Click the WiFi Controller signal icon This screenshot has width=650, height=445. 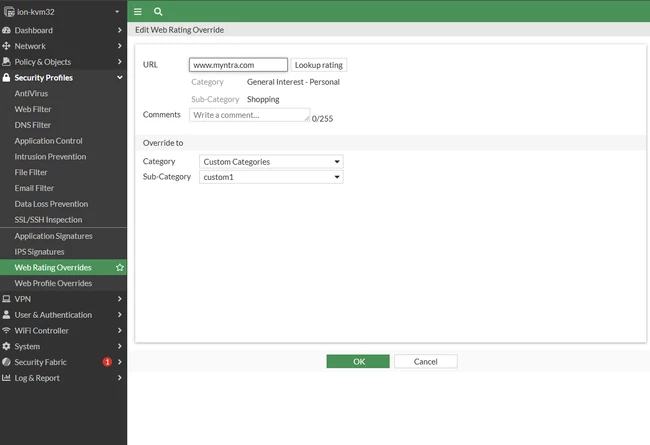6,331
